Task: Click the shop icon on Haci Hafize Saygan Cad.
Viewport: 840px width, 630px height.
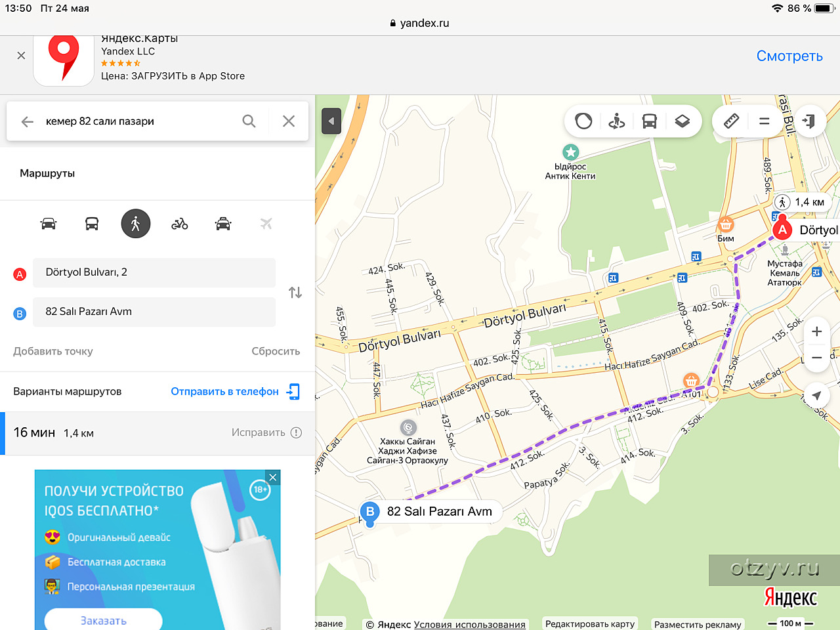Action: click(690, 380)
